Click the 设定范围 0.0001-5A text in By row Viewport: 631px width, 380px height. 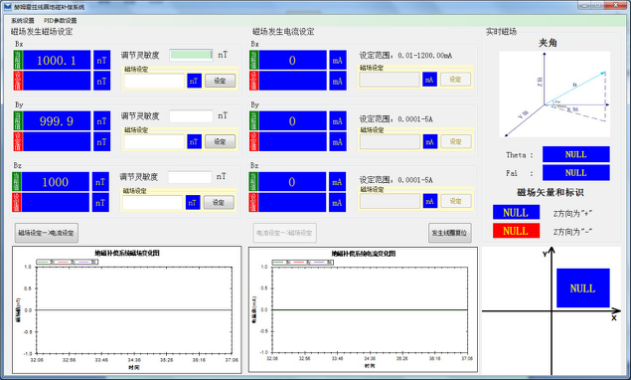point(396,119)
